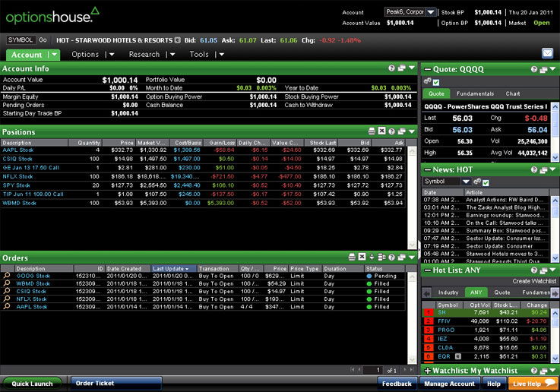
Task: Click the Go button next to SYMBOL
Action: coord(43,40)
